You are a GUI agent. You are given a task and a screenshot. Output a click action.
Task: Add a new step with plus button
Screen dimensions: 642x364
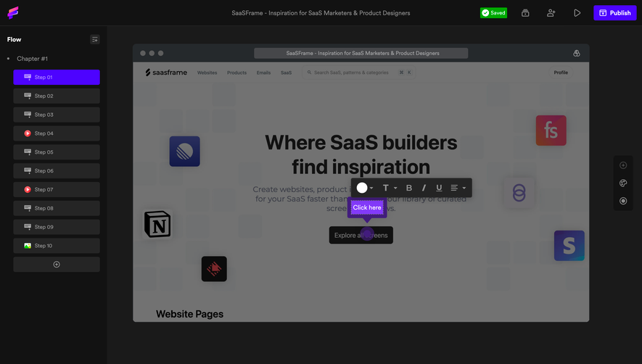pos(57,265)
